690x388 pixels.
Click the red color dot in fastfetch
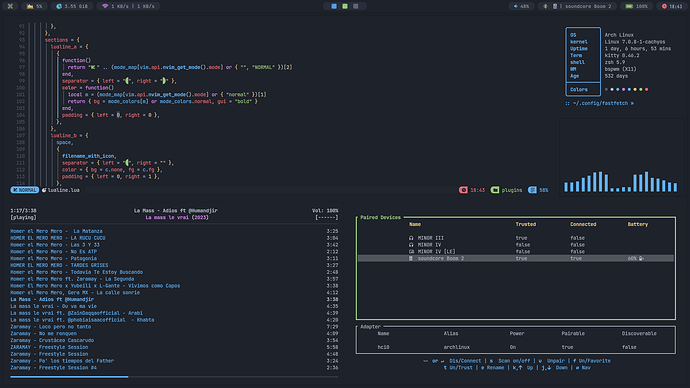coord(646,89)
